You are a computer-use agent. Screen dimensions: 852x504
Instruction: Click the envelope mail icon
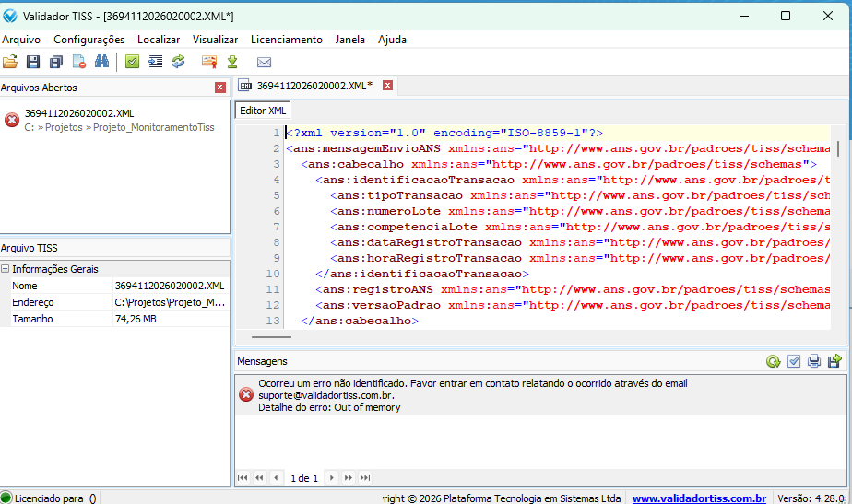click(264, 63)
